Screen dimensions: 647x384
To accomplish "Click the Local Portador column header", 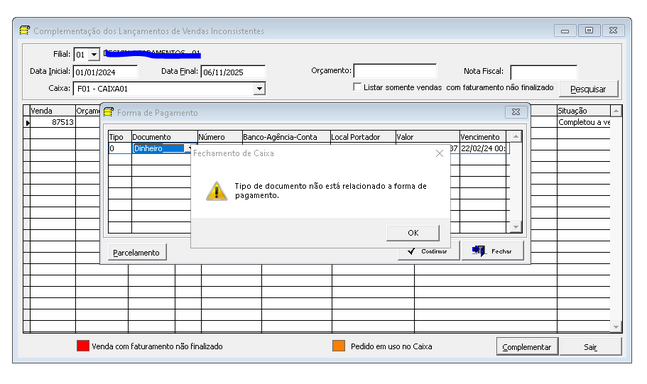I will pos(363,137).
